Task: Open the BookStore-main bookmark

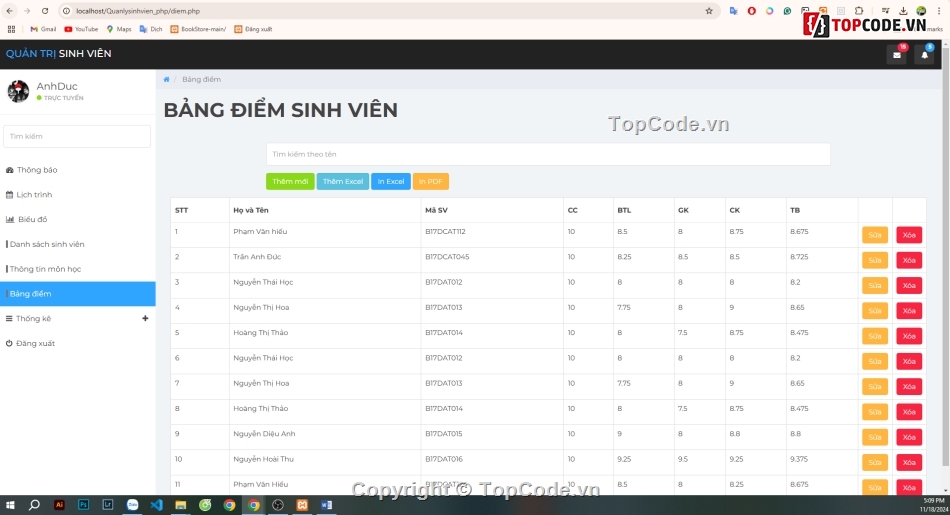Action: pos(198,29)
